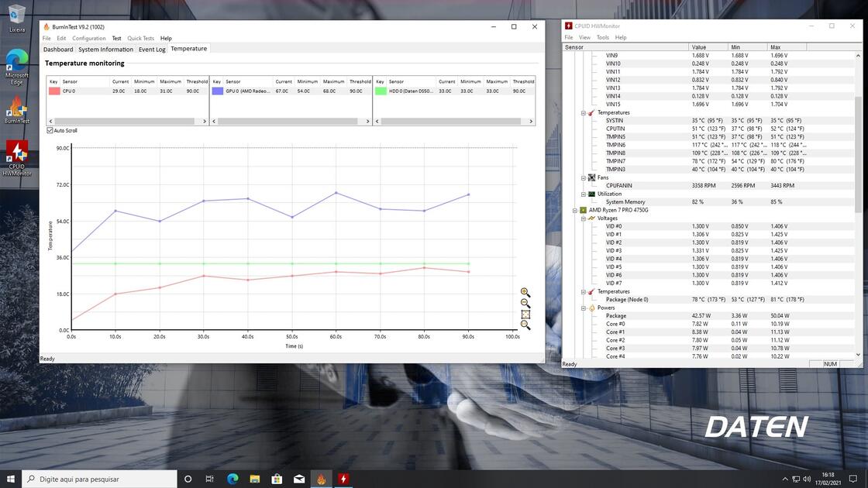
Task: Click the fit-to-window icon beside the graph
Action: [x=525, y=314]
